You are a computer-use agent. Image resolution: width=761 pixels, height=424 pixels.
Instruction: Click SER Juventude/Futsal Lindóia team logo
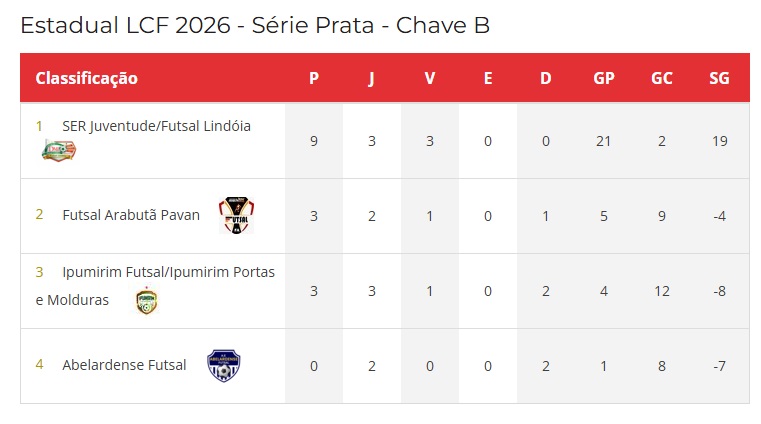pyautogui.click(x=58, y=151)
